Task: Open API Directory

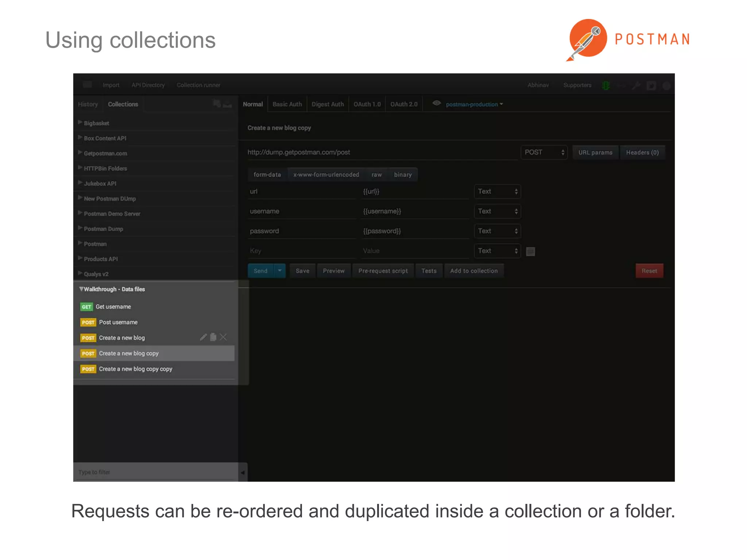Action: [148, 85]
